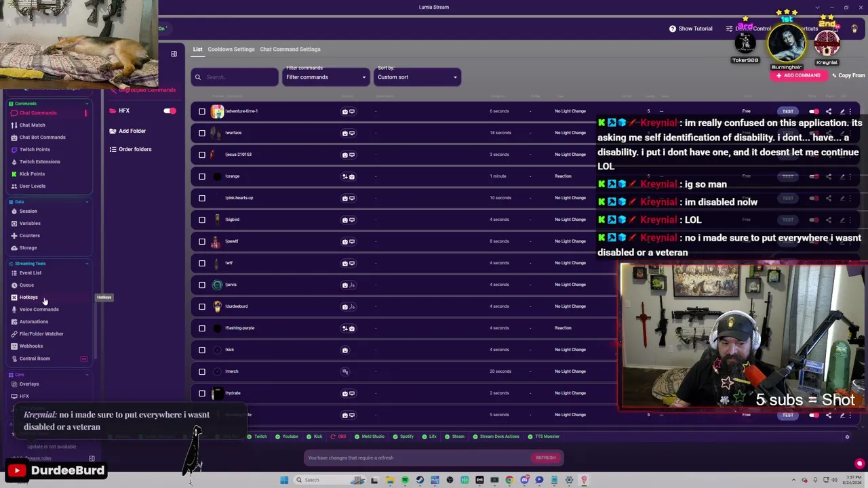Tick the !pink-hearts-up checkbox
Screen dimensions: 868x488
[x=201, y=198]
